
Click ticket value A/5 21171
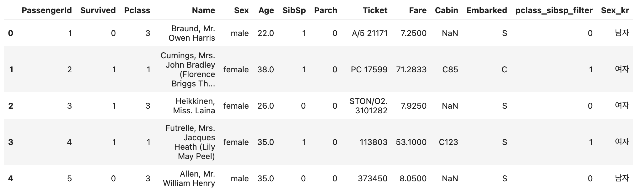pyautogui.click(x=370, y=33)
